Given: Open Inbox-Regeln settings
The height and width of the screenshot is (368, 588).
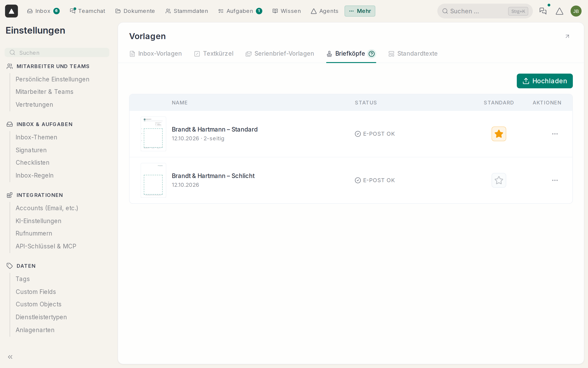Looking at the screenshot, I should tap(34, 175).
